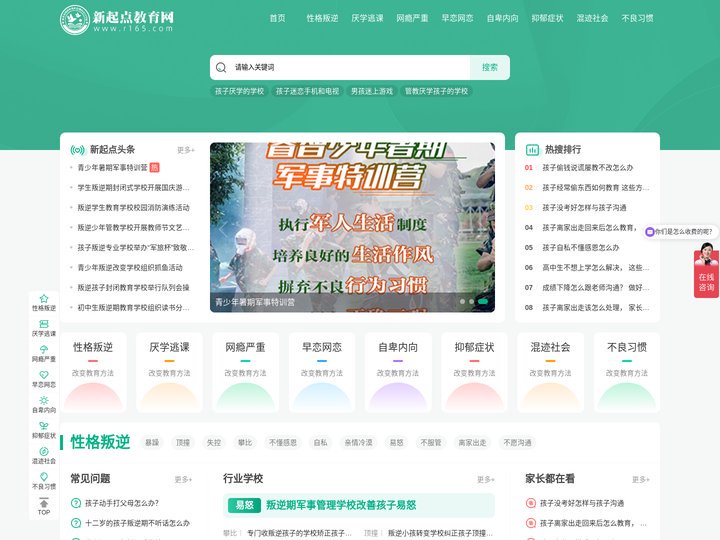The width and height of the screenshot is (720, 540).
Task: Click question icon beside 孩子动手打父母怎么办?
Action: click(76, 503)
